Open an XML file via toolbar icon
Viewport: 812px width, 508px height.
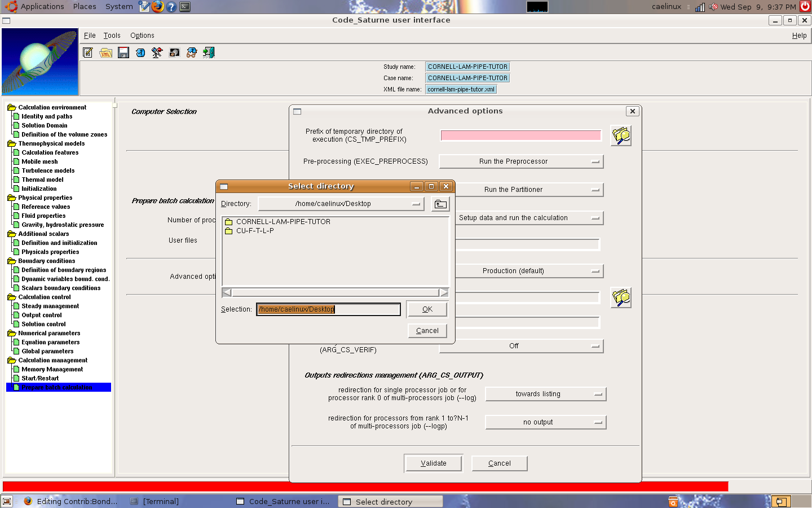coord(105,52)
